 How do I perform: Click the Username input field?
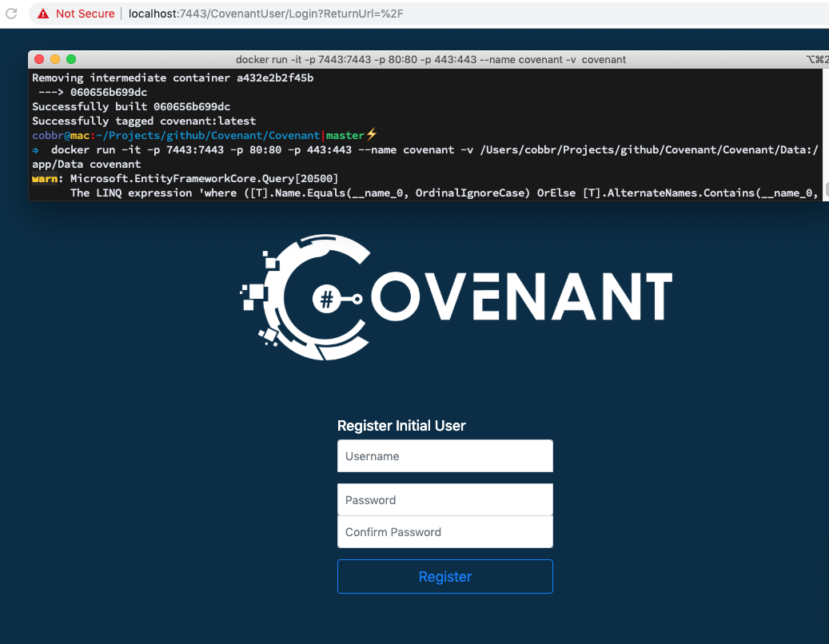(444, 455)
